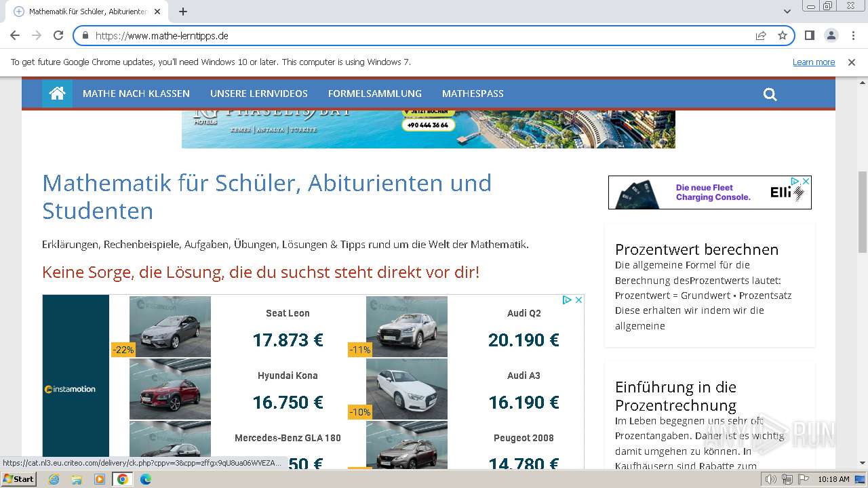Image resolution: width=868 pixels, height=488 pixels.
Task: Click the Audi Q2 price 20.190 €
Action: point(524,340)
